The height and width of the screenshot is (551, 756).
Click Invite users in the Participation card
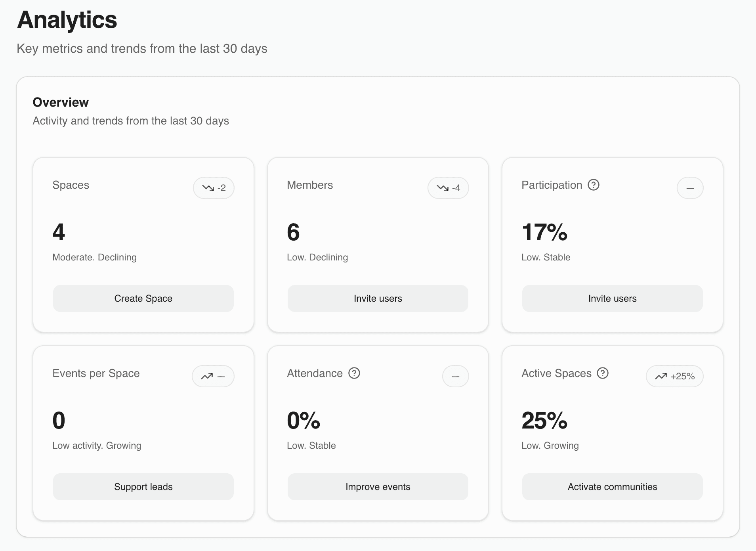pos(613,298)
